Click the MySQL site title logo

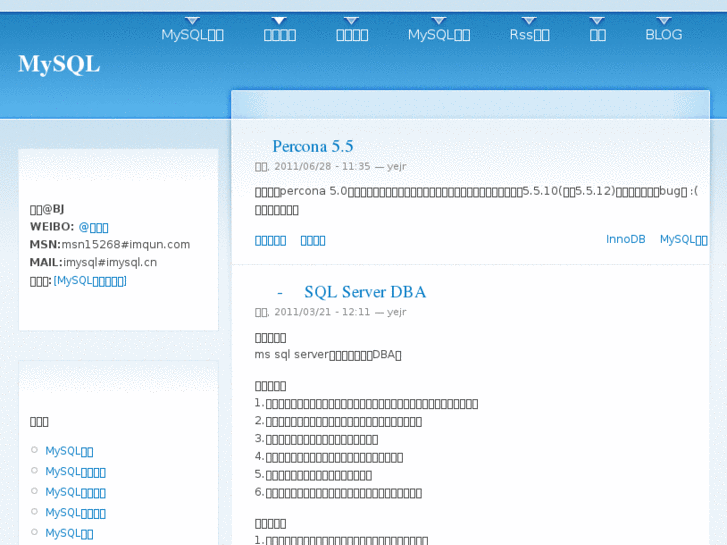coord(59,64)
